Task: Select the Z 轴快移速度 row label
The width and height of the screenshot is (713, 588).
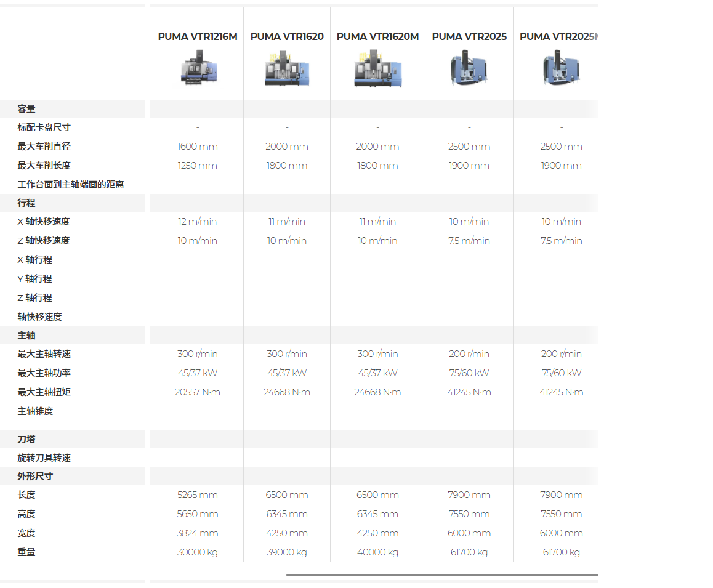Action: coord(44,241)
